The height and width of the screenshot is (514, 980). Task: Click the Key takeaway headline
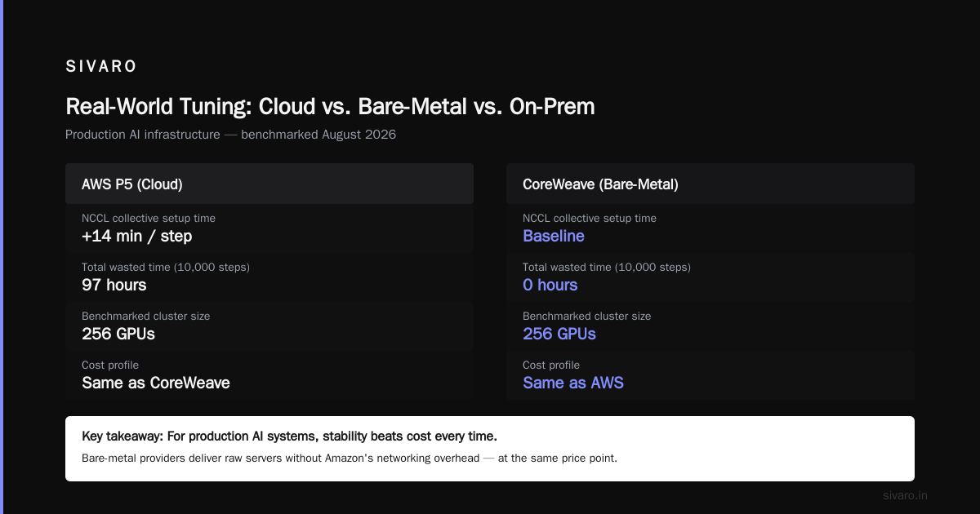point(290,436)
